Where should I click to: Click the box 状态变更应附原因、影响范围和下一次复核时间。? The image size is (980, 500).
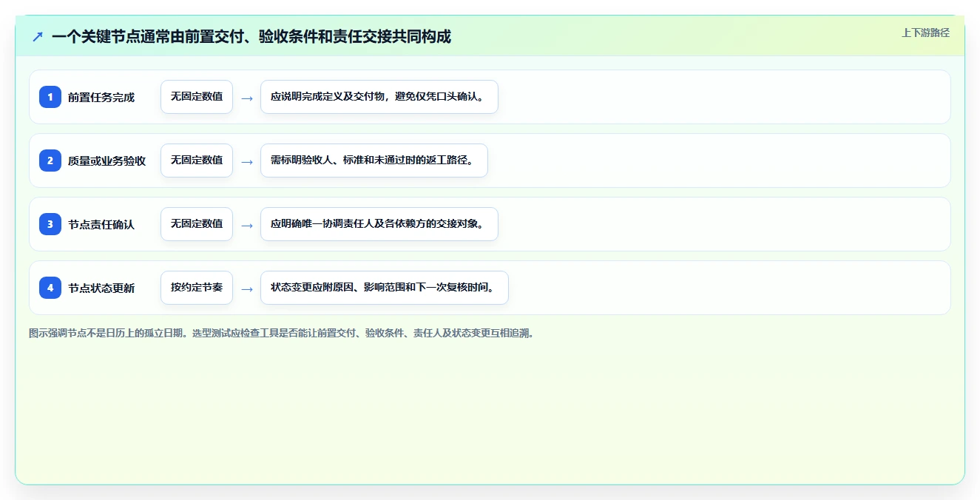tap(385, 288)
